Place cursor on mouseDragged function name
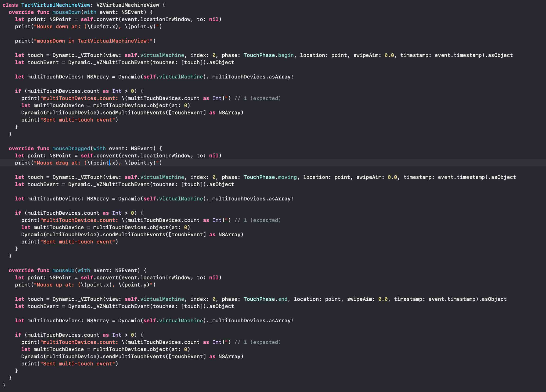Image resolution: width=546 pixels, height=392 pixels. click(71, 148)
